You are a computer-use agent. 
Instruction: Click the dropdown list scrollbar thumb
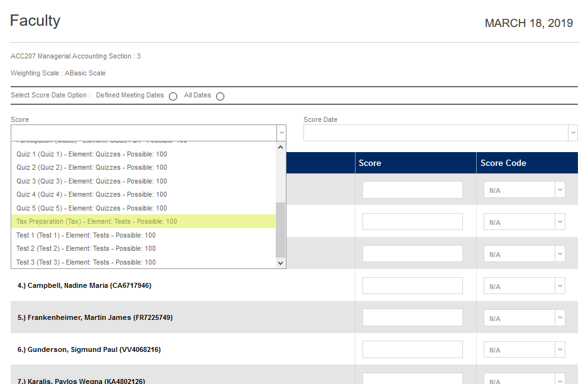(280, 229)
